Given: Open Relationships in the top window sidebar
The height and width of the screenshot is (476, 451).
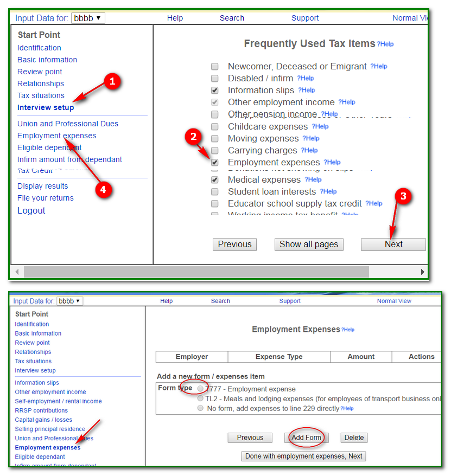Looking at the screenshot, I should (x=41, y=83).
